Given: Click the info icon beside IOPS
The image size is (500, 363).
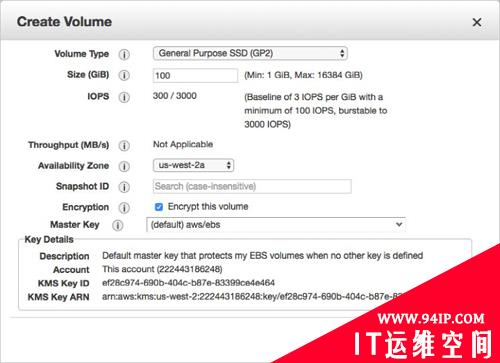Looking at the screenshot, I should click(124, 97).
